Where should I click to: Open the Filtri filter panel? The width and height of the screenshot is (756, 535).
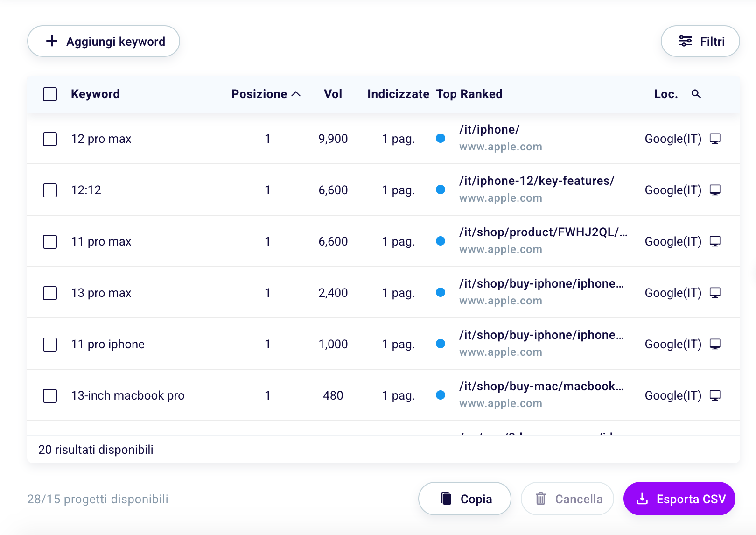(x=700, y=42)
